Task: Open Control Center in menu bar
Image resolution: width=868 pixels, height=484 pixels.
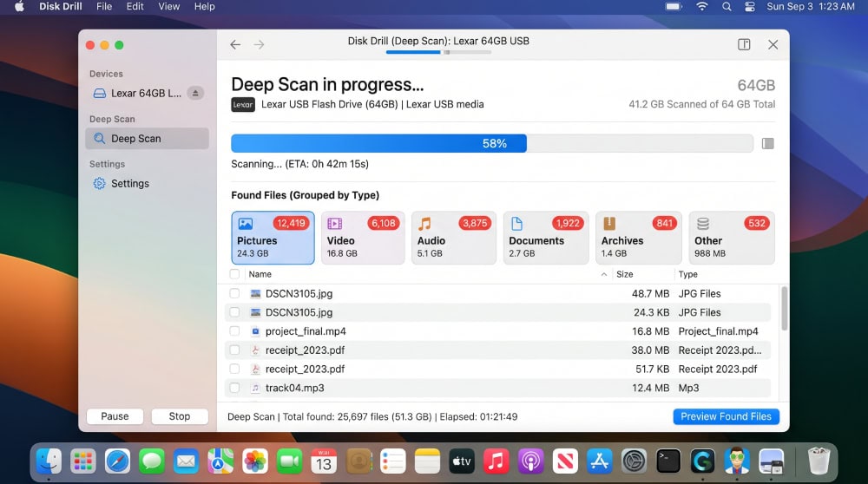Action: 750,7
